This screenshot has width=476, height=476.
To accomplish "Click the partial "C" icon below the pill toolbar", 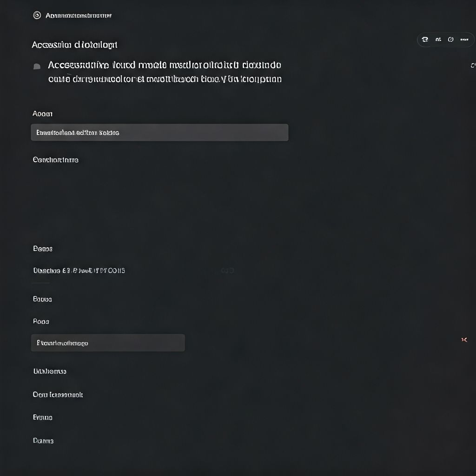I will coord(473,66).
